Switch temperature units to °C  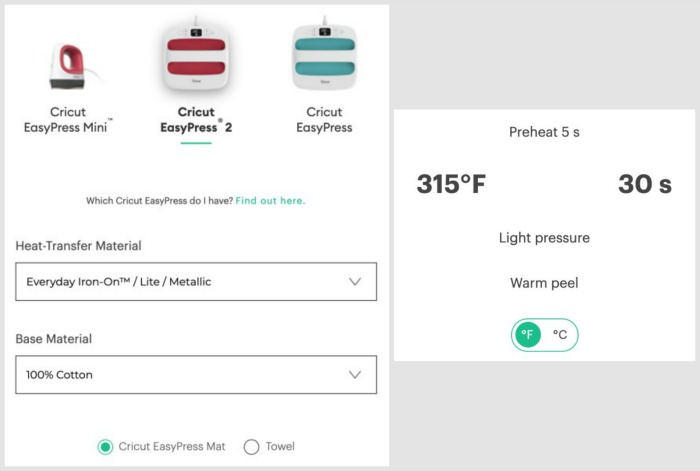pos(560,334)
